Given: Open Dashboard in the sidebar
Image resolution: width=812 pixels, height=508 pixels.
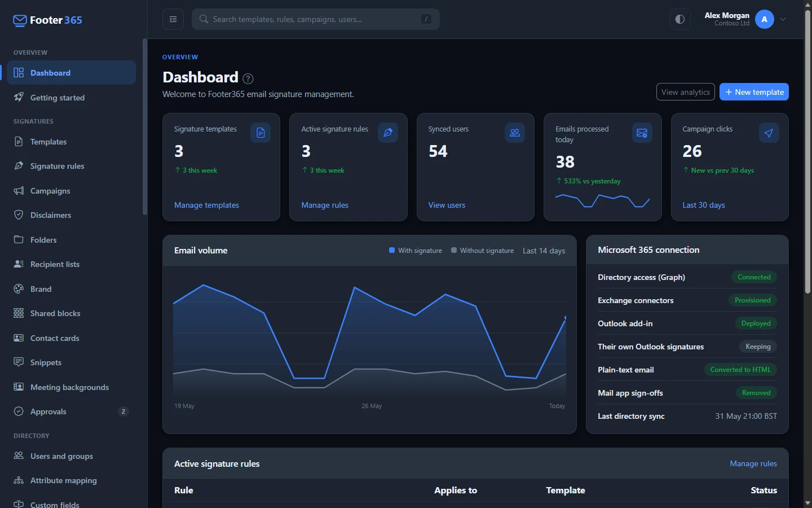Looking at the screenshot, I should point(72,73).
